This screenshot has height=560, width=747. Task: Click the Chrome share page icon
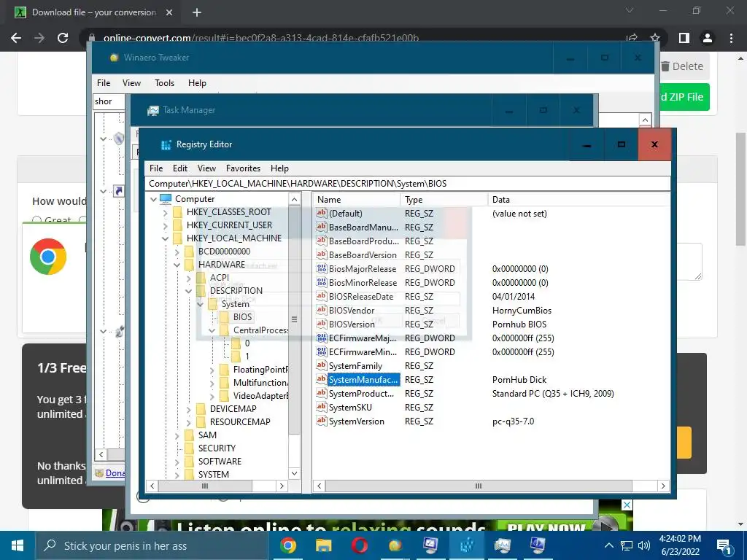click(632, 38)
